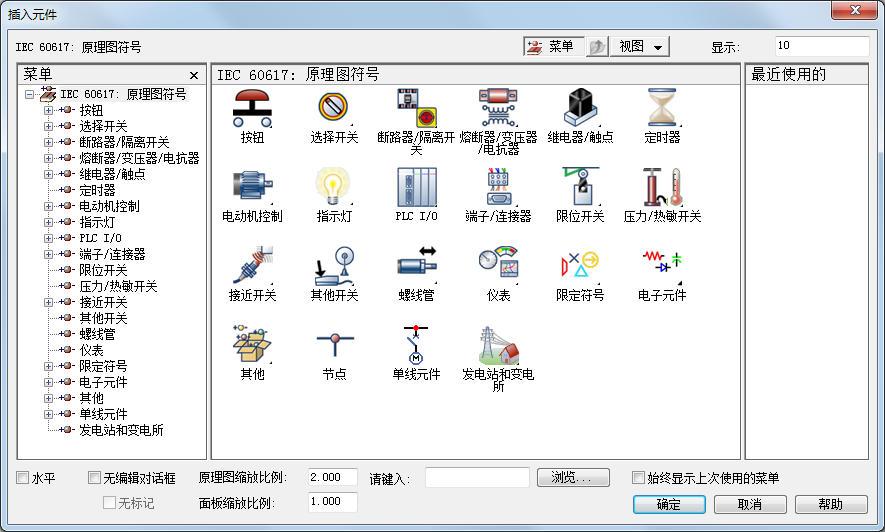885x532 pixels.
Task: Open the 限定符号 qualifying symbols icon
Action: point(580,266)
